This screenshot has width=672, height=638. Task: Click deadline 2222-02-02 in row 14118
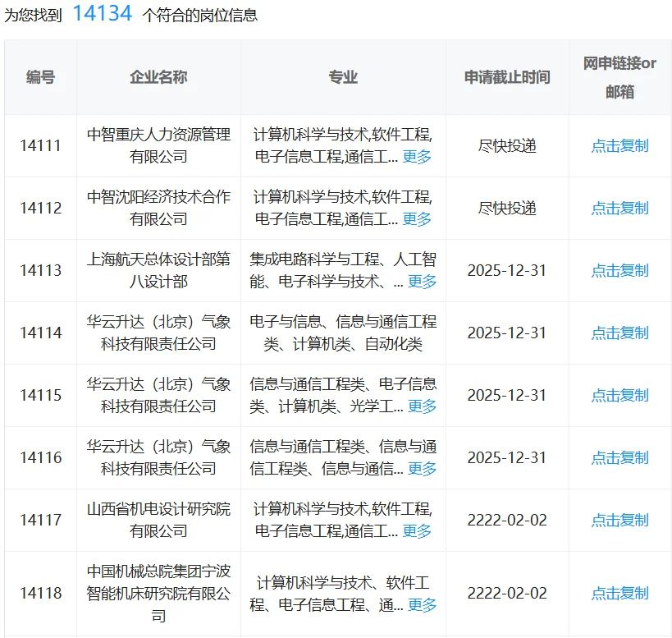click(507, 594)
